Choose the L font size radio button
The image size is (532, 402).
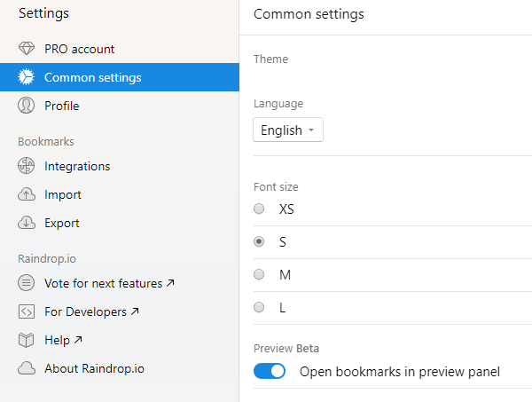pos(259,307)
